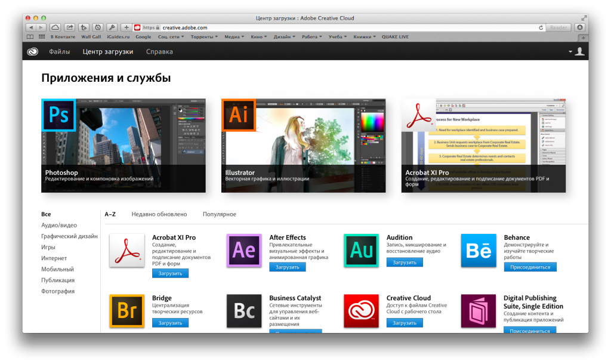Click the history clock toolbar icon
The width and height of the screenshot is (611, 364).
tap(98, 27)
